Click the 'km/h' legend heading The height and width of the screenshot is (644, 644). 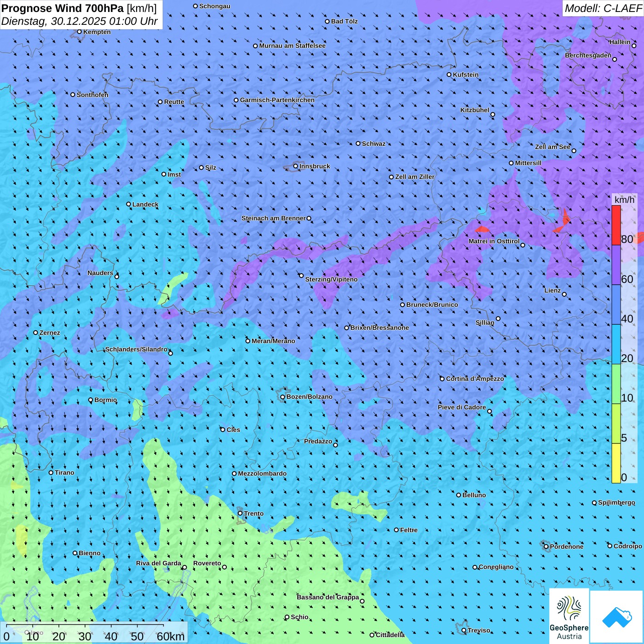point(624,200)
